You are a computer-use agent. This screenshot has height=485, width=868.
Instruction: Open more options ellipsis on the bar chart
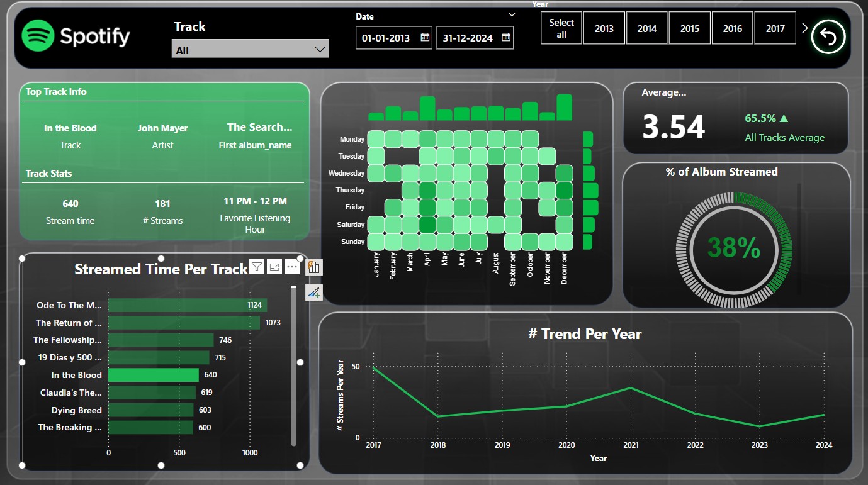tap(291, 267)
